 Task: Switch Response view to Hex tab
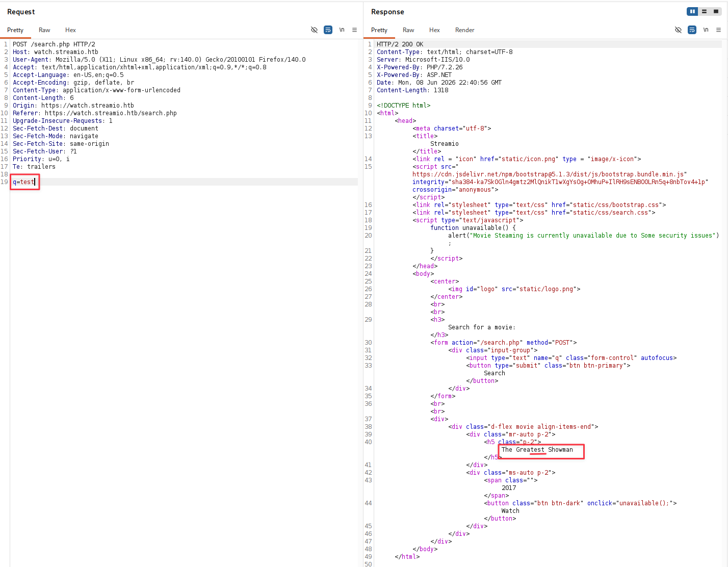click(434, 30)
